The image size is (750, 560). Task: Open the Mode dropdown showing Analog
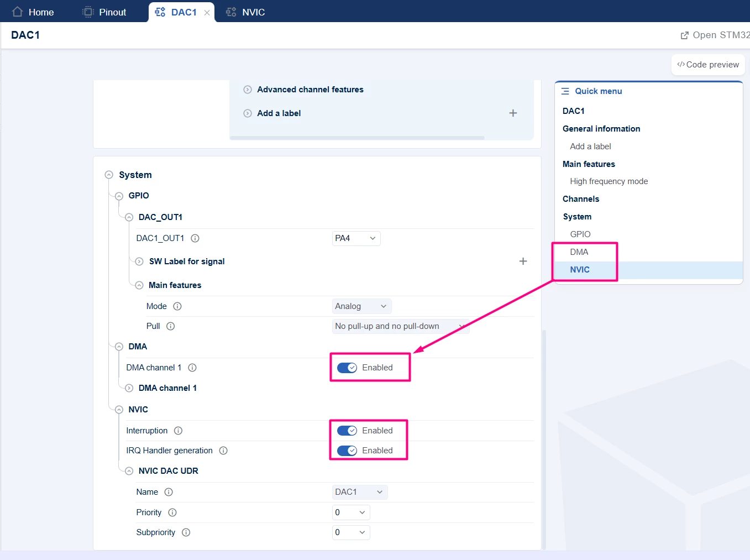[362, 306]
